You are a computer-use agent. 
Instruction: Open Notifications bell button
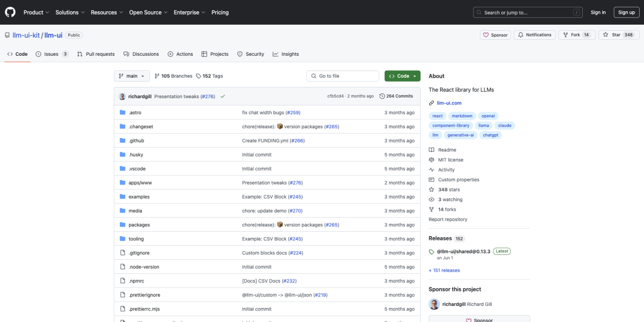coord(535,35)
